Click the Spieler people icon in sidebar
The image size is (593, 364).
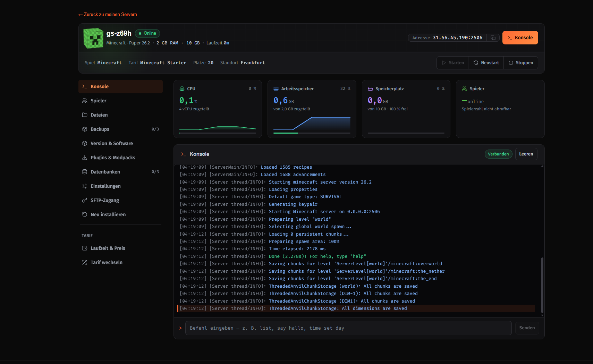click(x=85, y=101)
